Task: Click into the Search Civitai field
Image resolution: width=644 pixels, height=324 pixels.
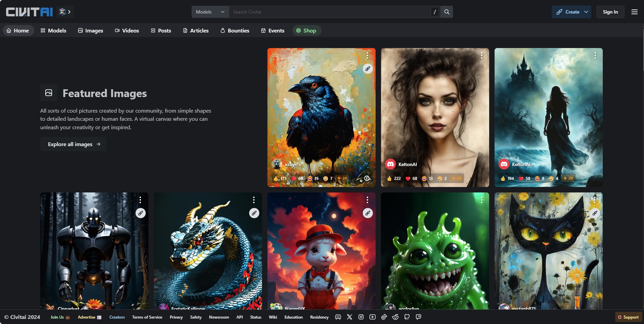Action: [330, 12]
